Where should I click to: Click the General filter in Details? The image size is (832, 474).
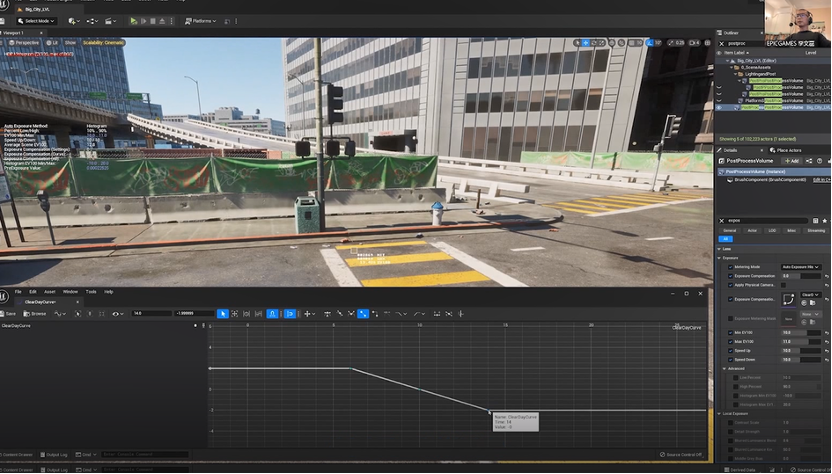click(x=730, y=231)
